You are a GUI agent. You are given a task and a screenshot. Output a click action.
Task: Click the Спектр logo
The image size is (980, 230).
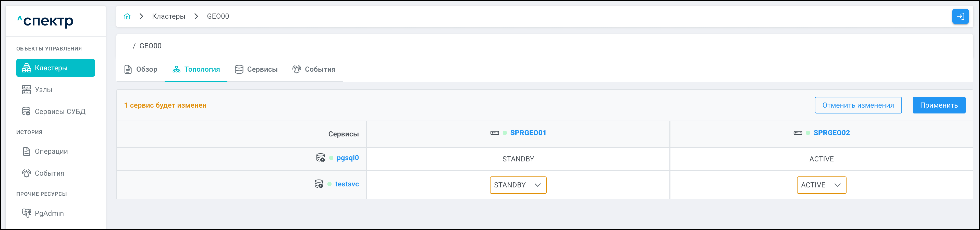(46, 21)
